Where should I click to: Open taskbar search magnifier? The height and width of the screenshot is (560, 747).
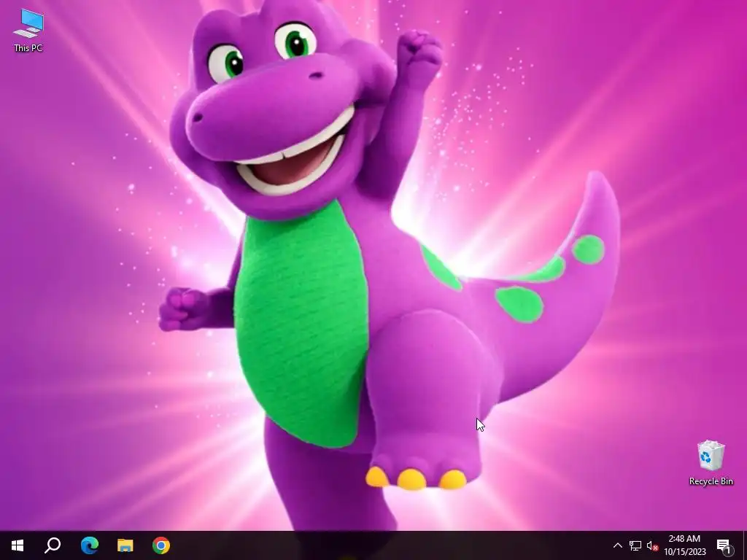click(x=53, y=545)
